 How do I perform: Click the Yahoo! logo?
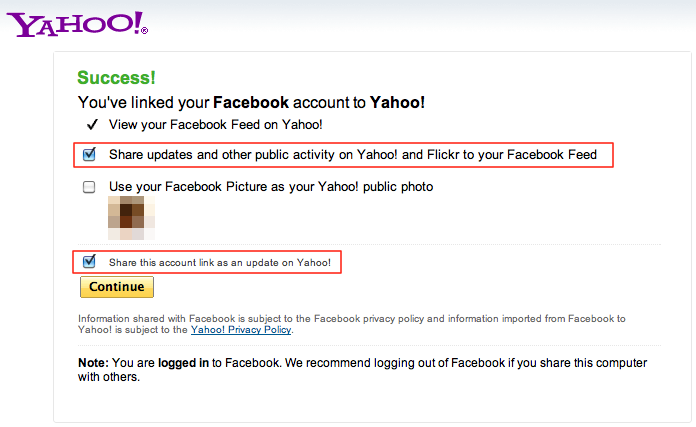coord(77,24)
